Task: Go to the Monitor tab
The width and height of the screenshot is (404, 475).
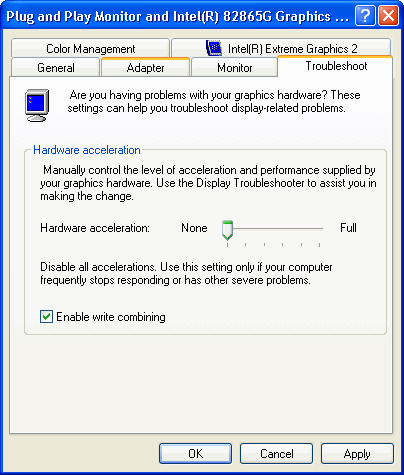Action: click(234, 68)
